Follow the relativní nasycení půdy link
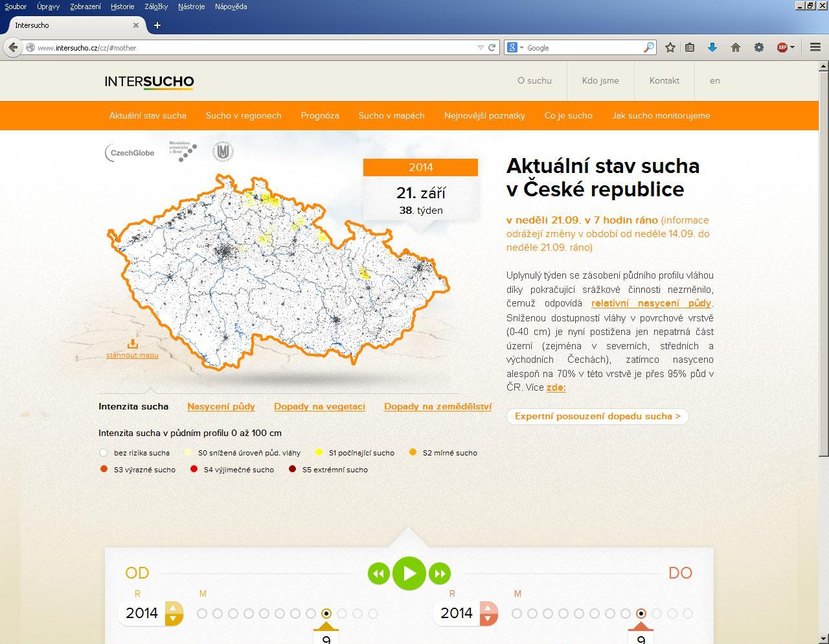This screenshot has height=644, width=829. (651, 303)
